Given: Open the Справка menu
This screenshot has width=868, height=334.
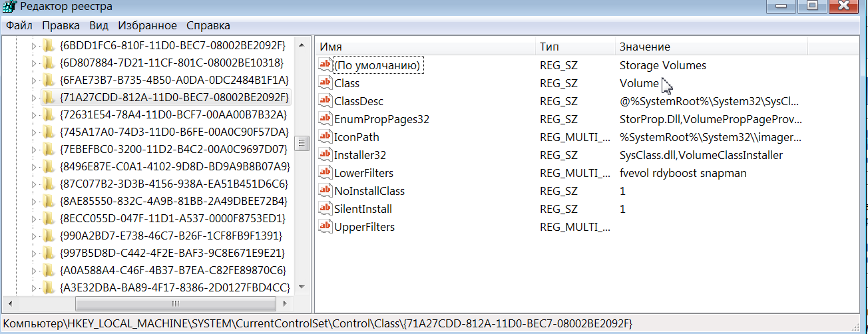Looking at the screenshot, I should pos(208,25).
